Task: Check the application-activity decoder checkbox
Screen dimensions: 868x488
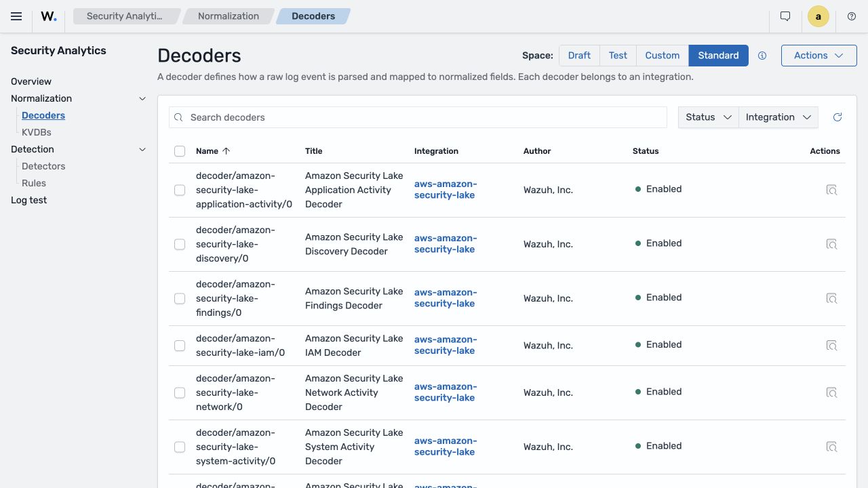Action: pos(180,190)
